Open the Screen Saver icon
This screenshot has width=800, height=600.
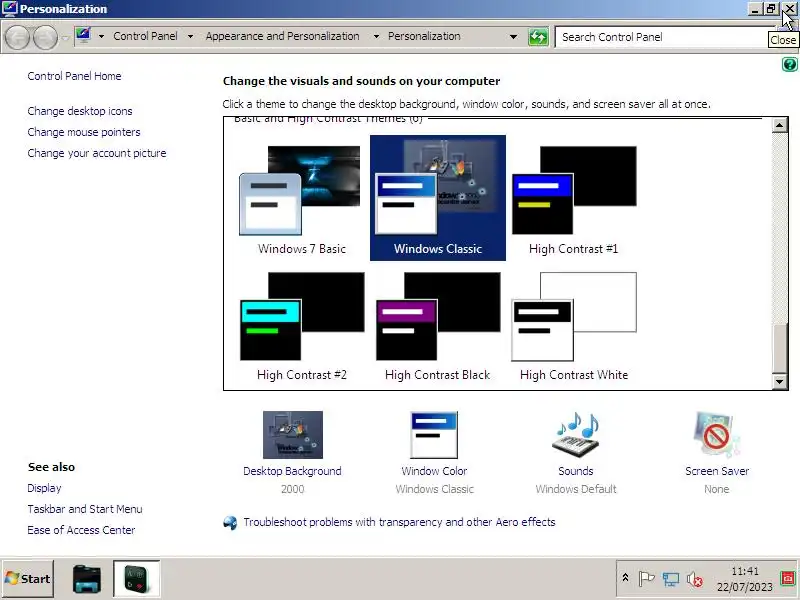(717, 435)
